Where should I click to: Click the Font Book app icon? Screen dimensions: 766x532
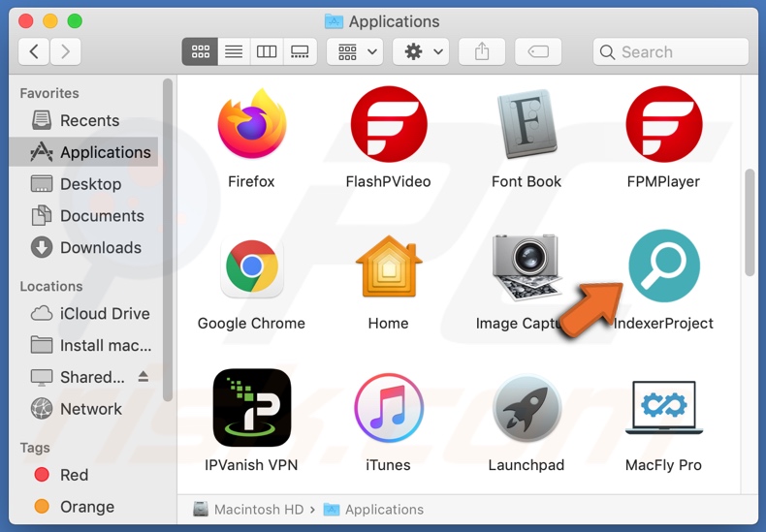(527, 124)
